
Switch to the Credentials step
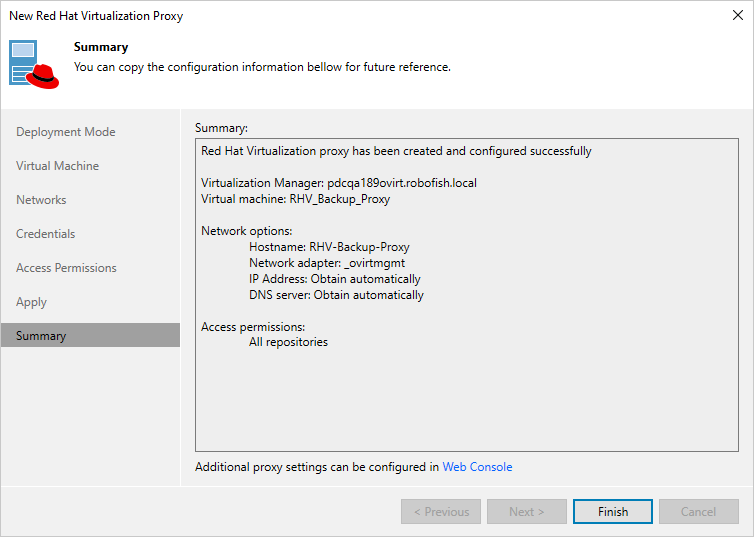tap(46, 234)
